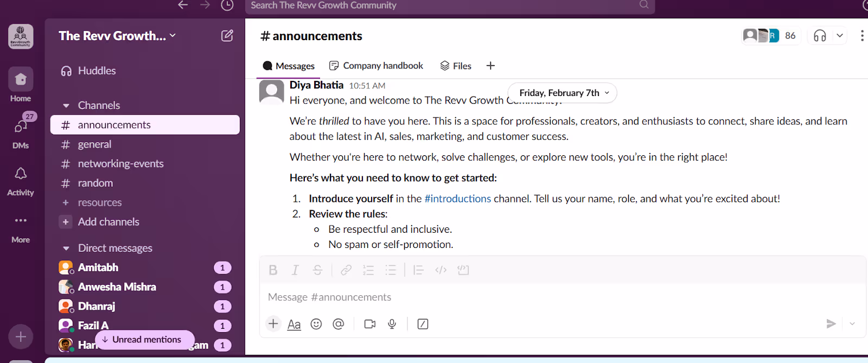Open the Revv Growth workspace logo
Viewport: 868px width, 363px height.
click(x=21, y=37)
